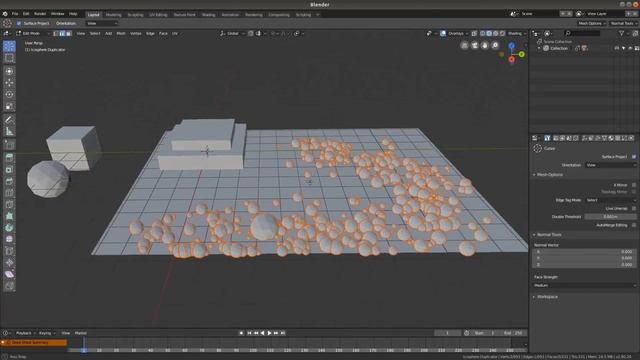The width and height of the screenshot is (640, 360).
Task: Jump to the timeline end frame button
Action: [x=283, y=333]
